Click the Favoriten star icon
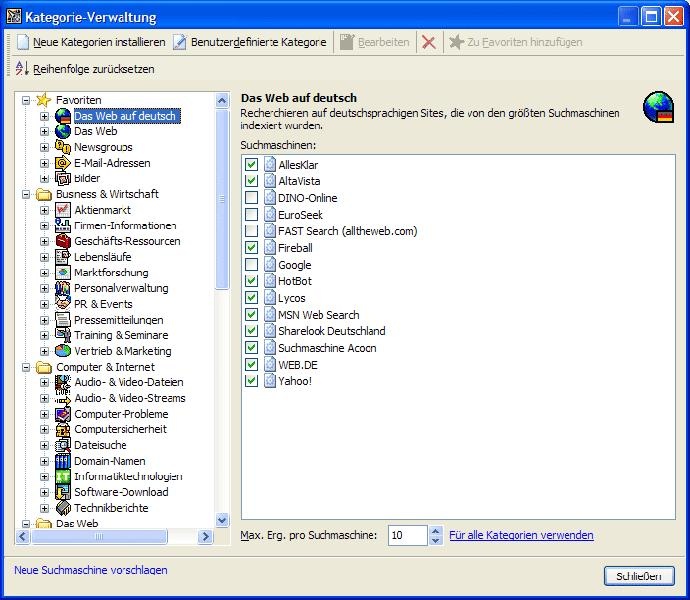Screen dimensions: 690x600 coord(43,100)
